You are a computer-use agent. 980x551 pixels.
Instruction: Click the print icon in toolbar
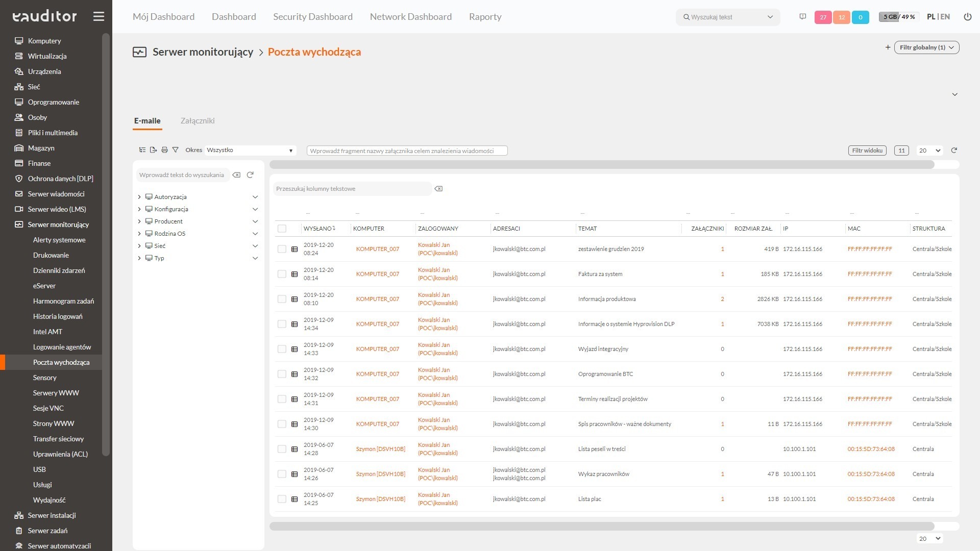tap(164, 150)
